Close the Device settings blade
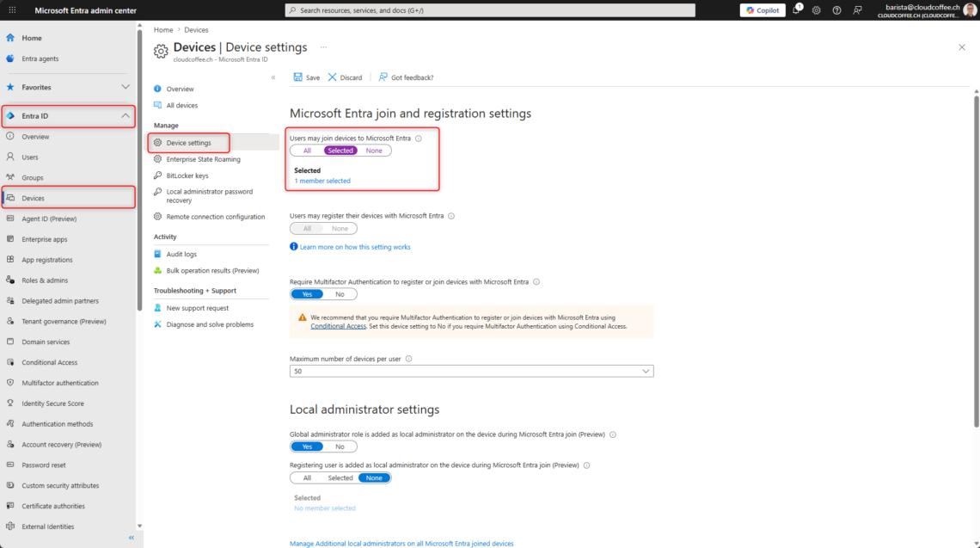The height and width of the screenshot is (548, 980). [x=962, y=47]
